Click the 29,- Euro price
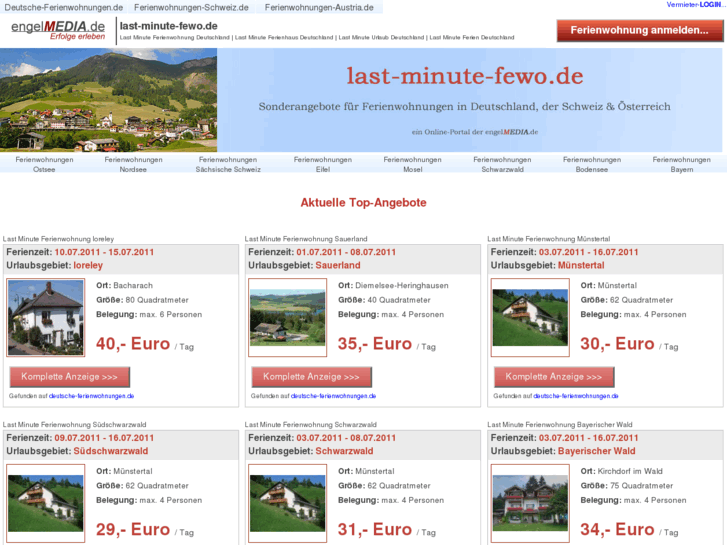 point(133,529)
